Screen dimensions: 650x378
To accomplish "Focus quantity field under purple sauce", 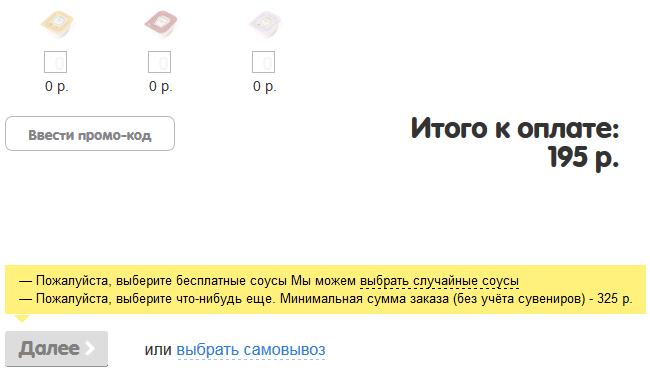I will pos(264,62).
